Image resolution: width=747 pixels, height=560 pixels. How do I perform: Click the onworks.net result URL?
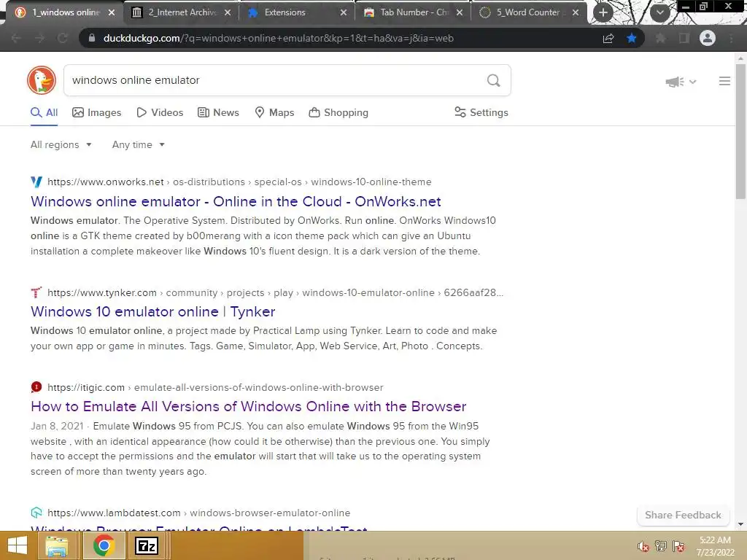pyautogui.click(x=239, y=182)
